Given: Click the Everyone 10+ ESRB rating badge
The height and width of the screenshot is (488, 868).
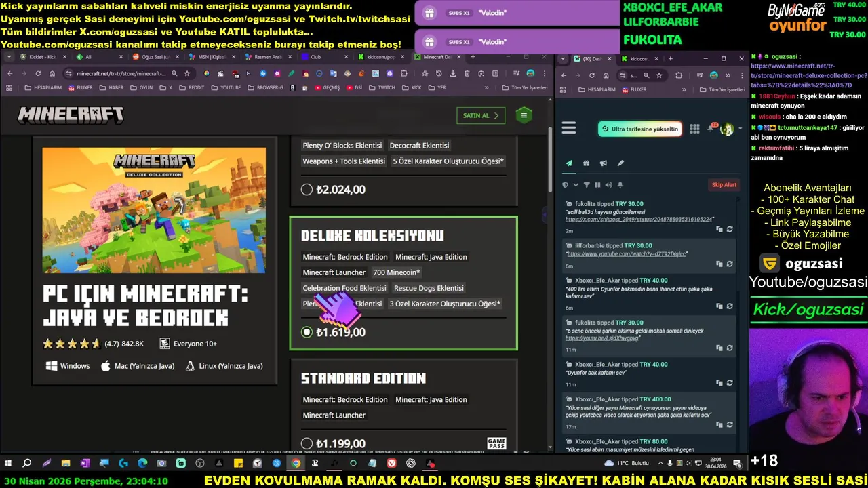Looking at the screenshot, I should 189,344.
